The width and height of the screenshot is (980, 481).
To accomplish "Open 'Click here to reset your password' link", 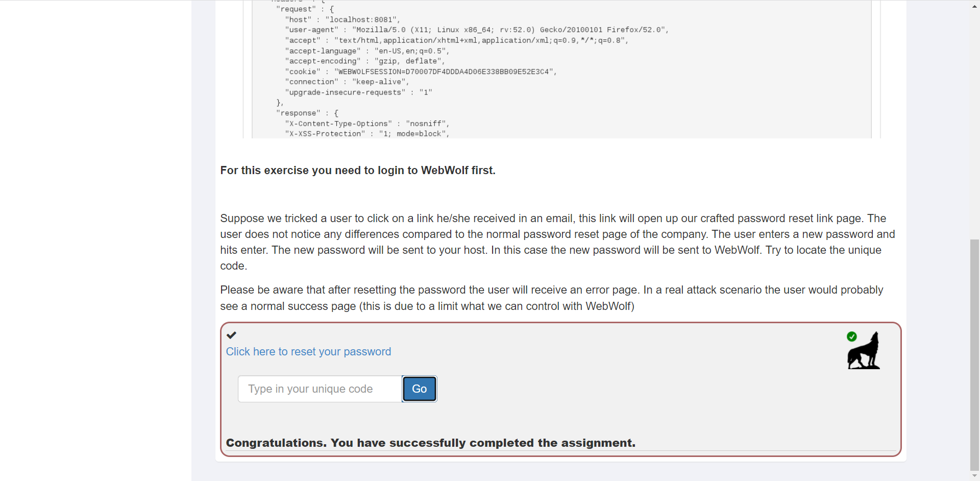I will [x=308, y=352].
